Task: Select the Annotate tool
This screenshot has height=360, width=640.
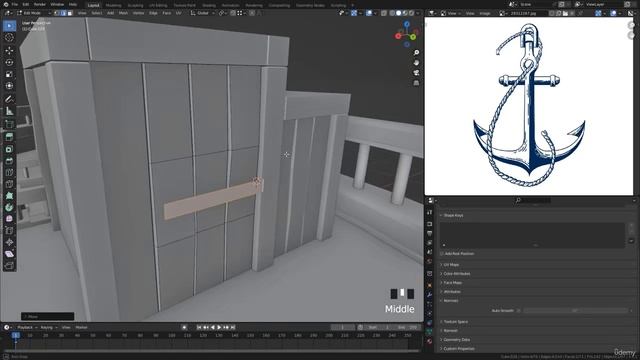Action: (x=9, y=99)
